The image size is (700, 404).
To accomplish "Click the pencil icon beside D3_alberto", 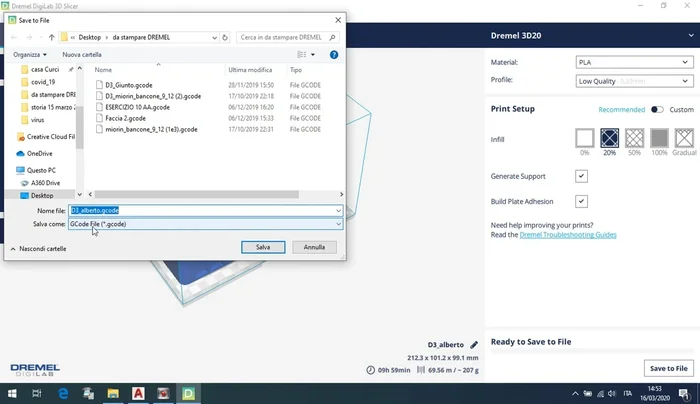I will (x=474, y=344).
